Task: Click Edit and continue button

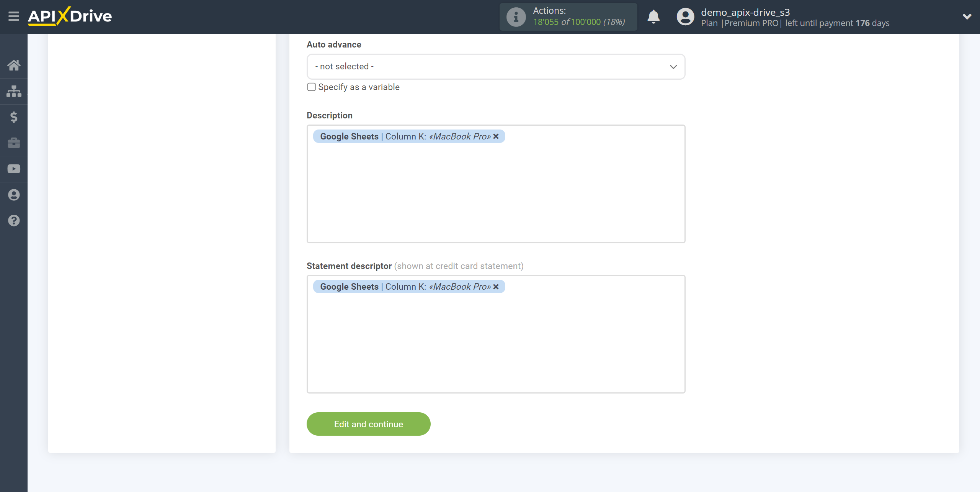Action: pos(368,424)
